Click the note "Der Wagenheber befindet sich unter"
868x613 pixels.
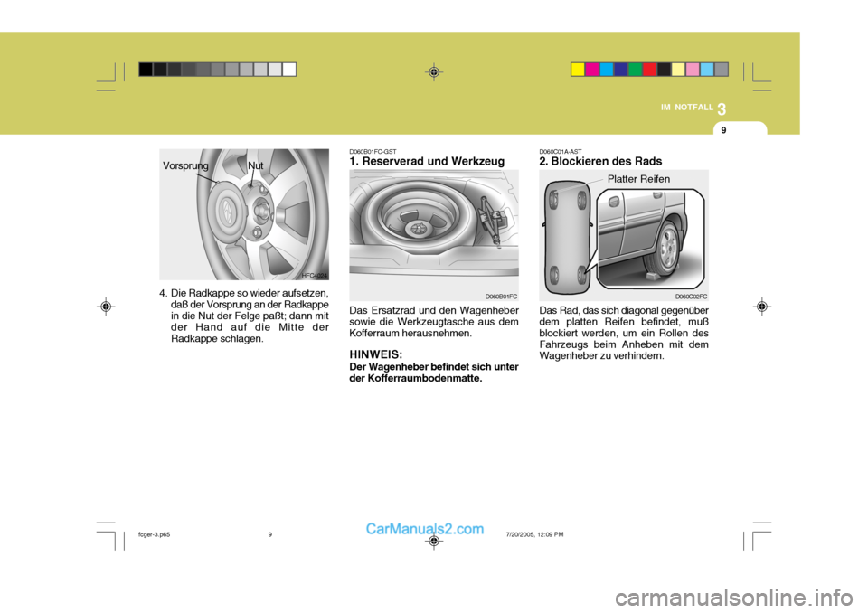434,373
